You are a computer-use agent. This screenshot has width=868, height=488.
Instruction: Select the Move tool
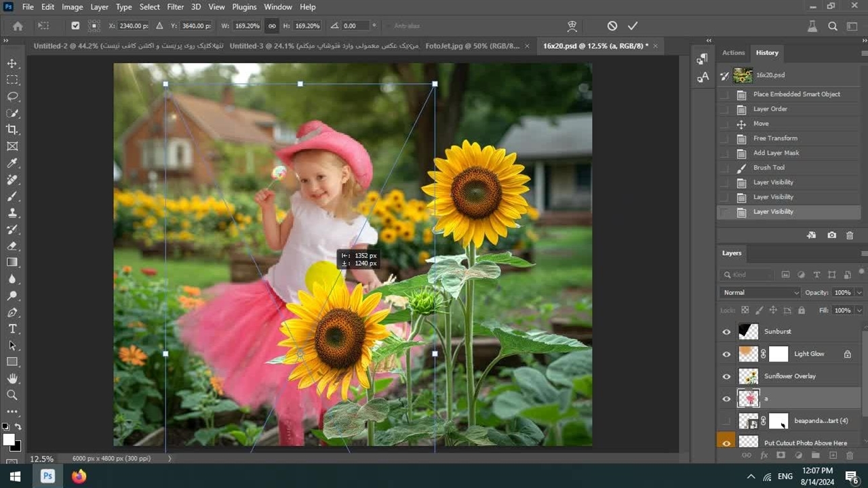(x=12, y=63)
